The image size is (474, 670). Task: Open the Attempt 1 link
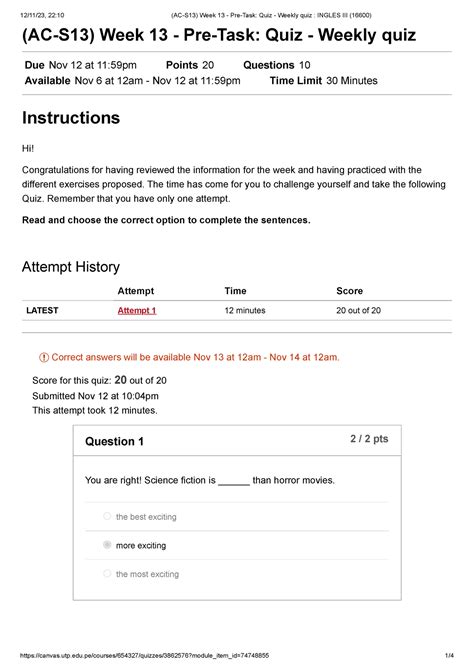pyautogui.click(x=137, y=311)
